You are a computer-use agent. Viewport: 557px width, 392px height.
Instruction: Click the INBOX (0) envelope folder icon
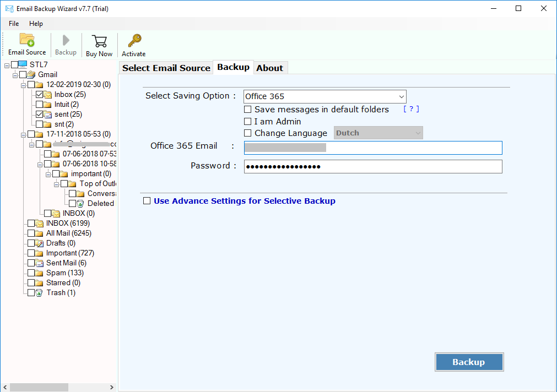point(56,214)
